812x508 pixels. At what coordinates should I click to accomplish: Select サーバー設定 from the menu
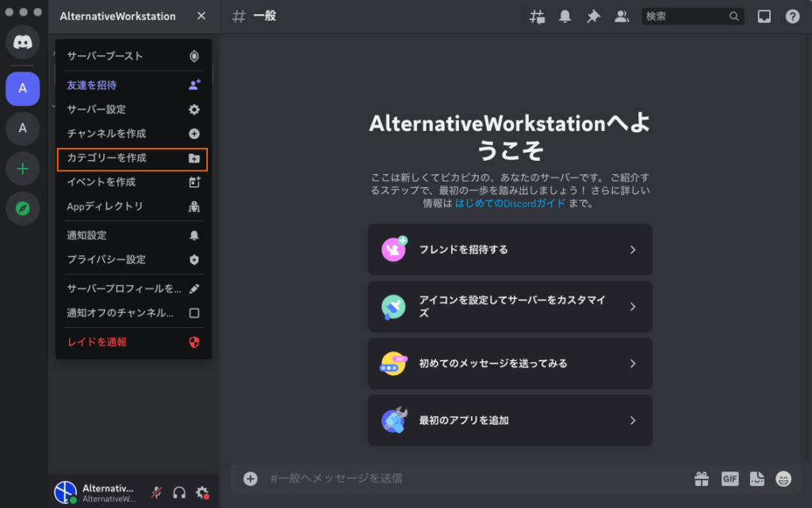click(132, 109)
